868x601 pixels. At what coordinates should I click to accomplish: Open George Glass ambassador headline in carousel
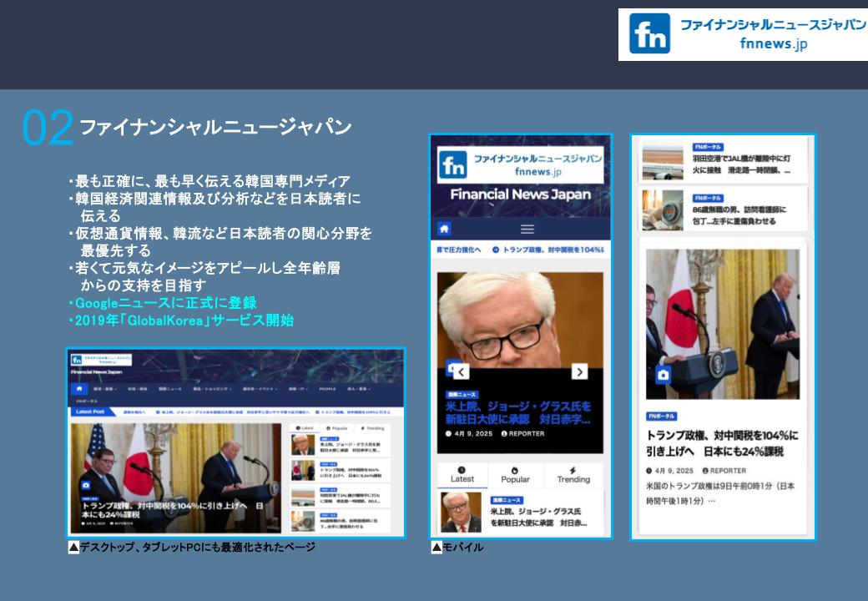click(x=518, y=412)
